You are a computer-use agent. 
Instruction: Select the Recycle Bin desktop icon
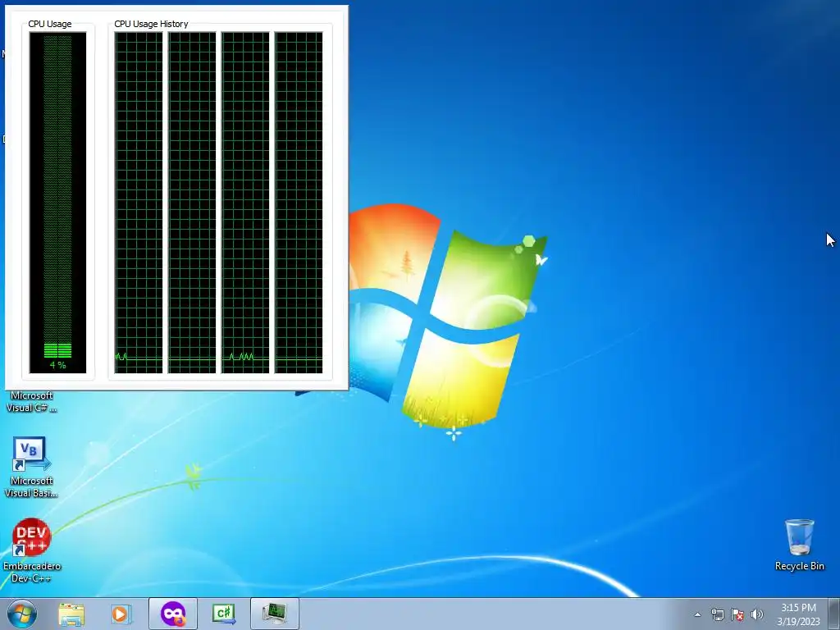tap(799, 545)
